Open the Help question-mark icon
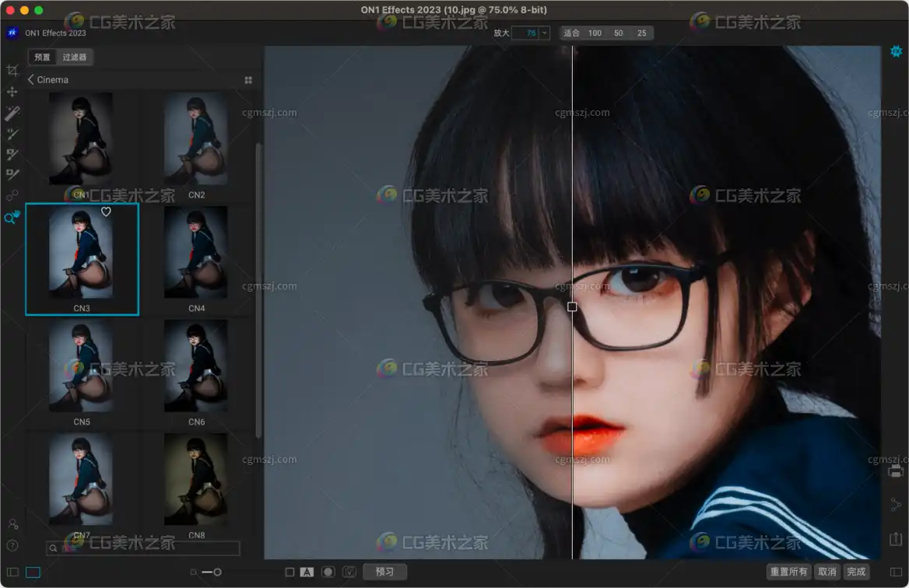 click(12, 545)
